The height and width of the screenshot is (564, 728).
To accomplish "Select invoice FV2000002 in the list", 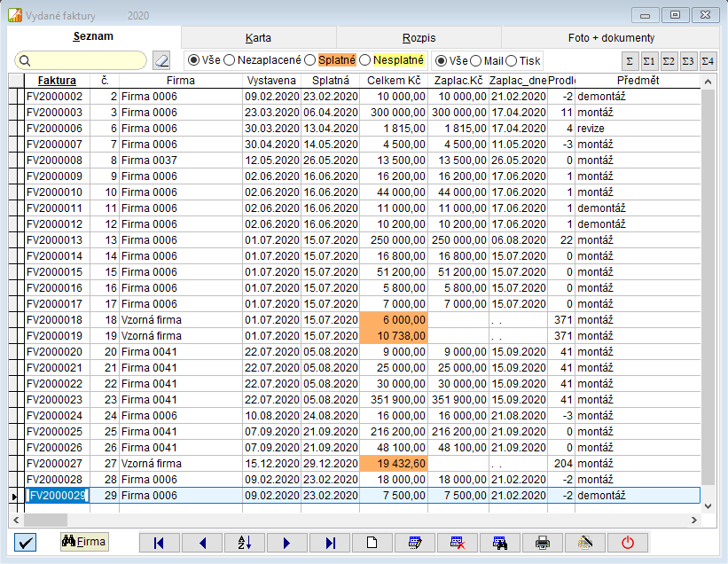I will coord(57,97).
